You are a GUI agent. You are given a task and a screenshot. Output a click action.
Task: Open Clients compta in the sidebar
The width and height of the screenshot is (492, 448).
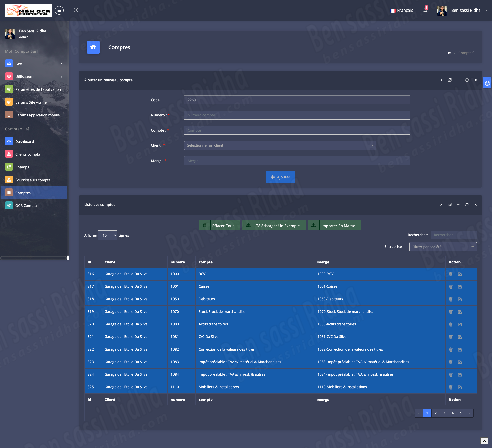coord(28,154)
